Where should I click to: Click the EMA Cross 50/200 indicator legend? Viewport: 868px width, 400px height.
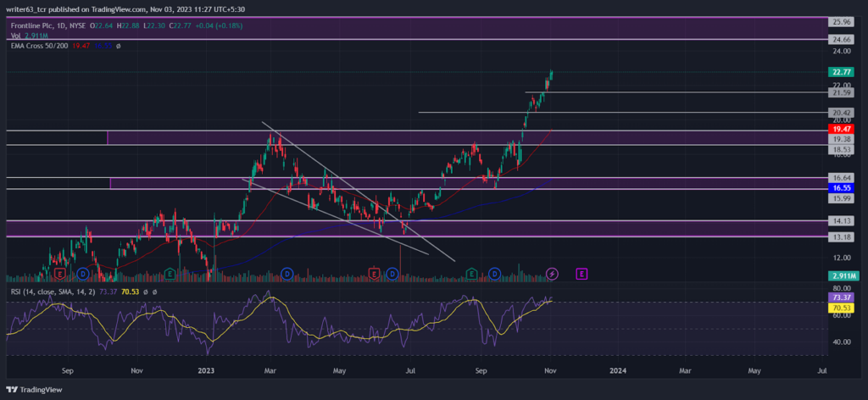39,46
